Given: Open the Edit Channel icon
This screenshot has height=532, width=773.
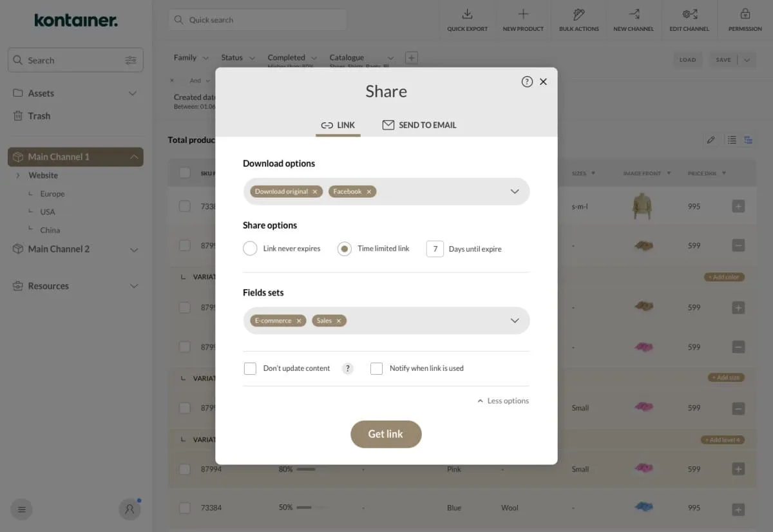Looking at the screenshot, I should (689, 14).
